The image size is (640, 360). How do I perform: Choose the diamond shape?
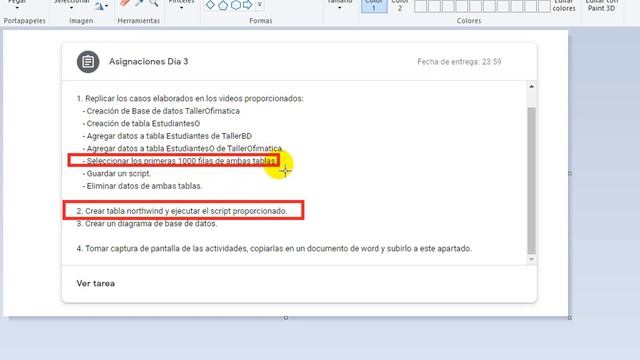coord(210,5)
